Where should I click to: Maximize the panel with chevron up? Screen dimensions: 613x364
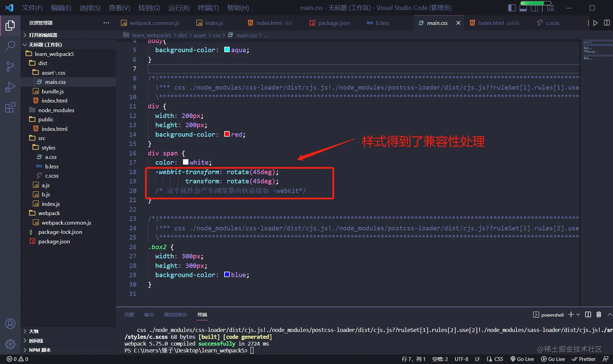coord(610,315)
